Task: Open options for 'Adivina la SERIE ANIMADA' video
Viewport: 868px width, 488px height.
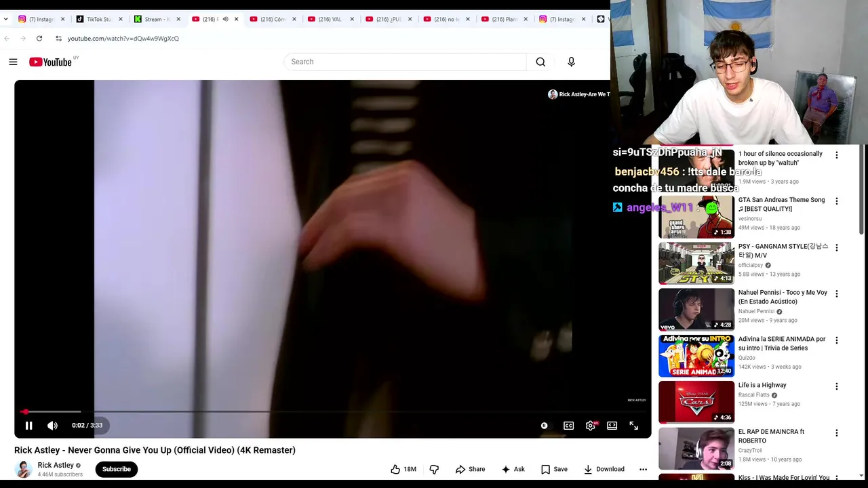Action: tap(836, 340)
